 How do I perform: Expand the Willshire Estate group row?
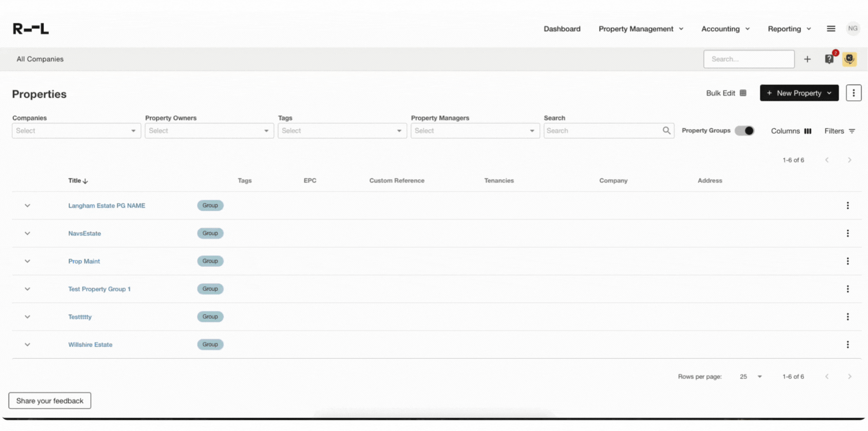(28, 345)
